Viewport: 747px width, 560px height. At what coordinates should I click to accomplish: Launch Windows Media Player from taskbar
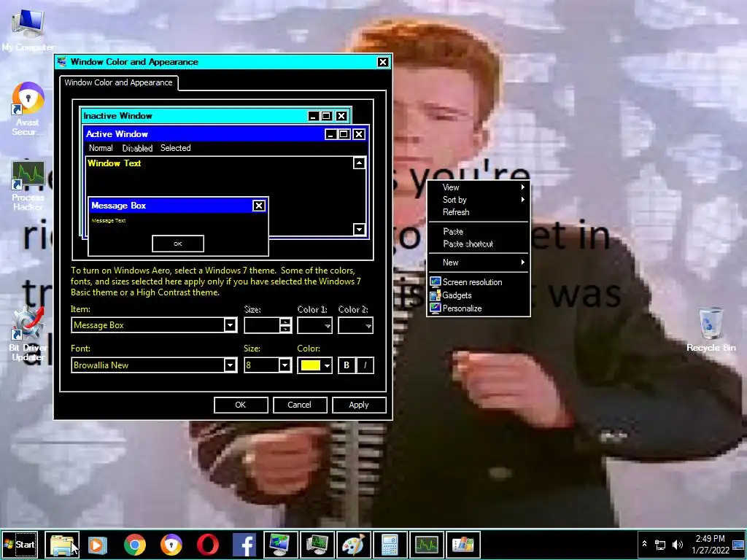point(98,545)
